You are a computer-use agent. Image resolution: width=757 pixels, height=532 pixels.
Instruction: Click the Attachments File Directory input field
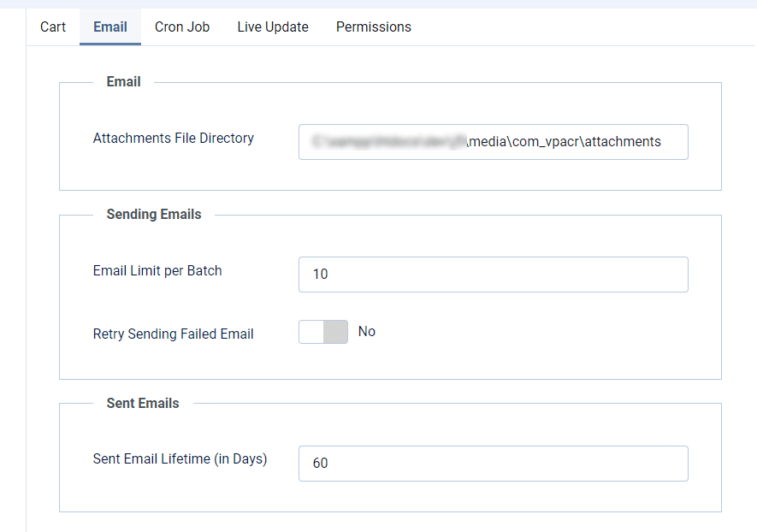click(x=494, y=142)
